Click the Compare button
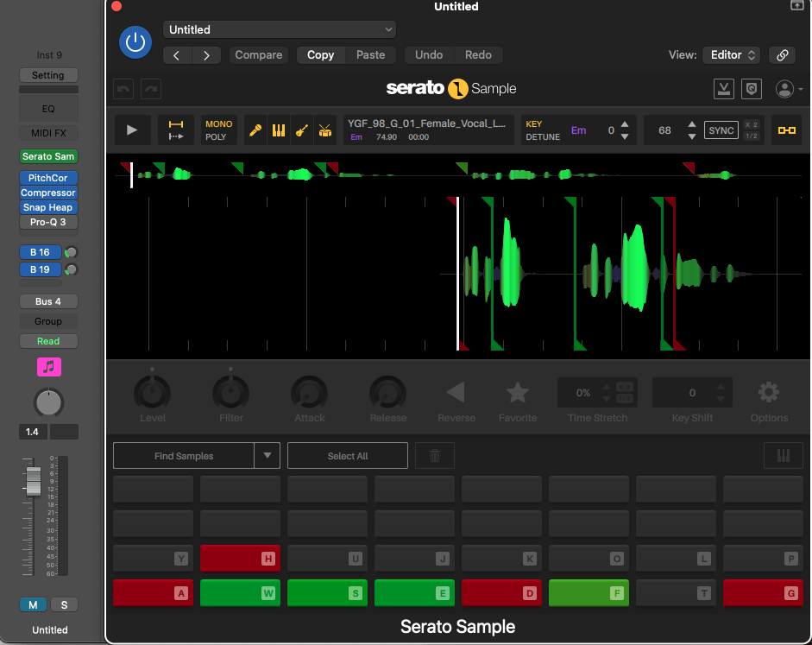Viewport: 812px width, 645px height. pyautogui.click(x=258, y=55)
